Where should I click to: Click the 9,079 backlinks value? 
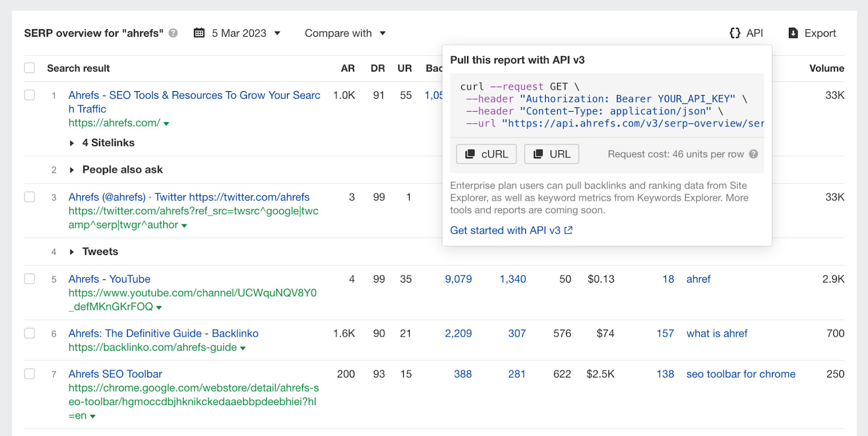coord(458,279)
